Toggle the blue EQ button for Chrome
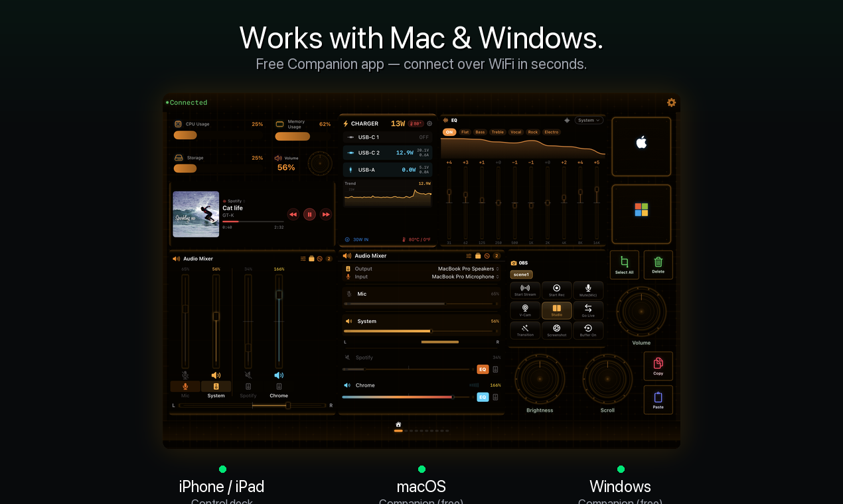The image size is (843, 504). 483,397
